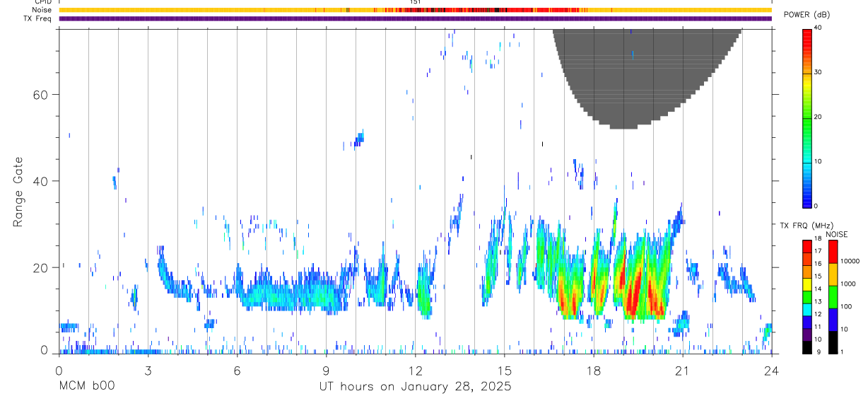Click the TX FRQ legend value 18
The image size is (868, 401).
818,240
